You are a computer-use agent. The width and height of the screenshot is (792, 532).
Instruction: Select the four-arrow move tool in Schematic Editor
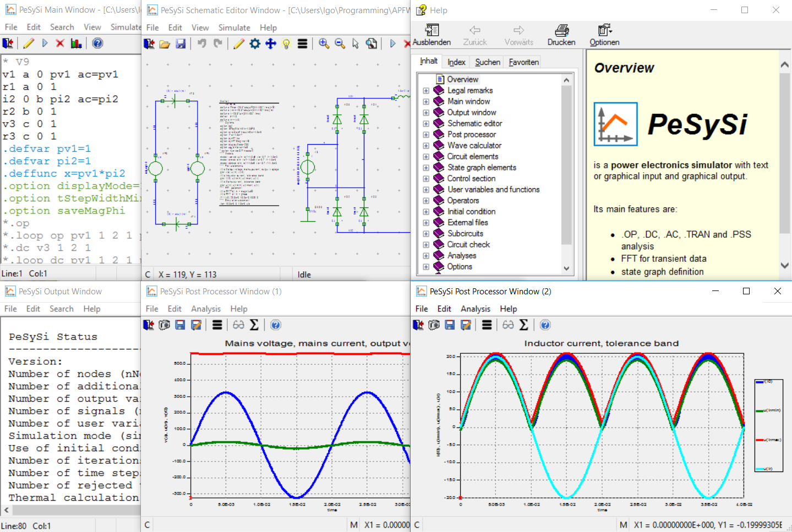coord(271,43)
